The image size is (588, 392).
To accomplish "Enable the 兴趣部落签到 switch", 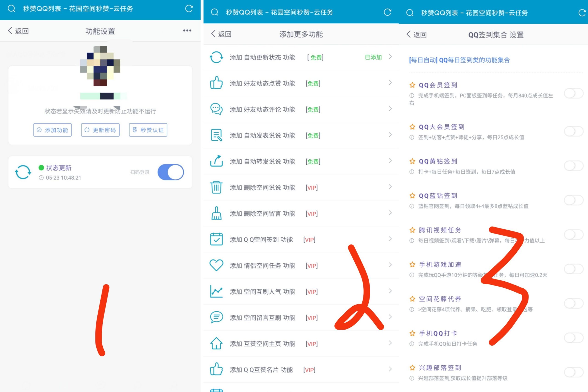I will click(574, 372).
